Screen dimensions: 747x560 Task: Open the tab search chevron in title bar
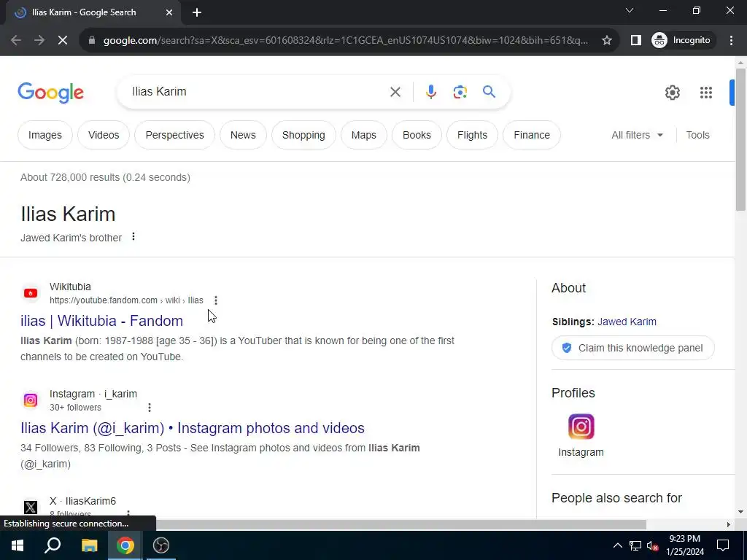pyautogui.click(x=630, y=10)
